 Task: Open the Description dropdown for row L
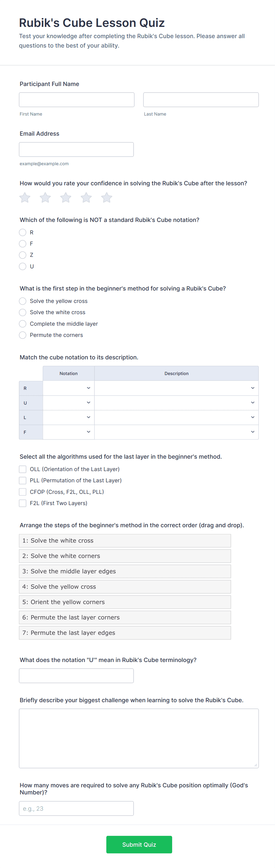[x=176, y=417]
